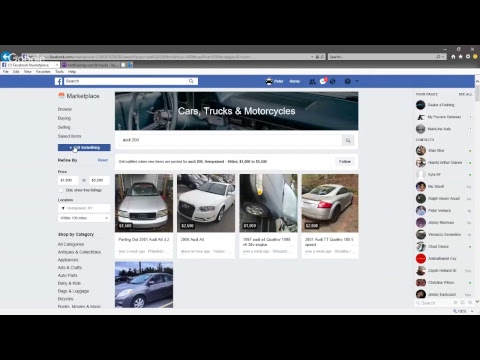Click the location arrow icon in Location field
The width and height of the screenshot is (480, 360).
63,208
